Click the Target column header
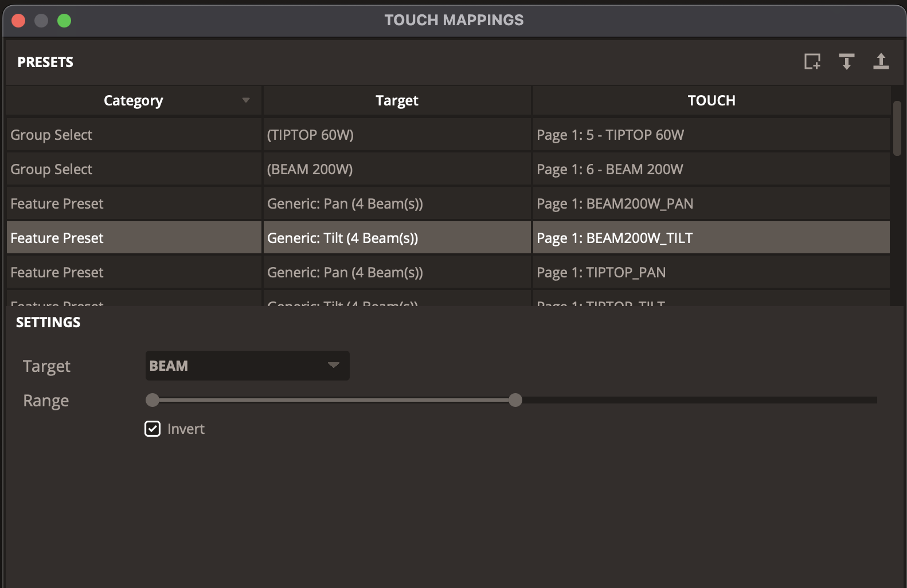 tap(397, 100)
